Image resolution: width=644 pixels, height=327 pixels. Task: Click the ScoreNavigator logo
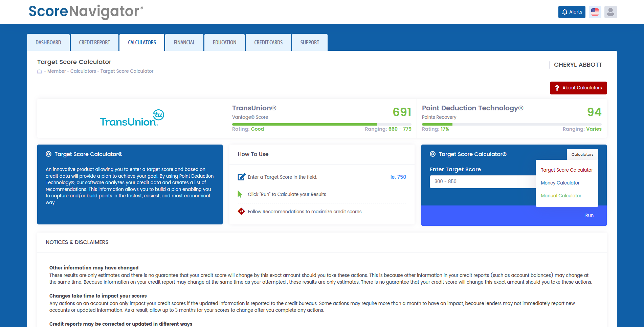86,12
